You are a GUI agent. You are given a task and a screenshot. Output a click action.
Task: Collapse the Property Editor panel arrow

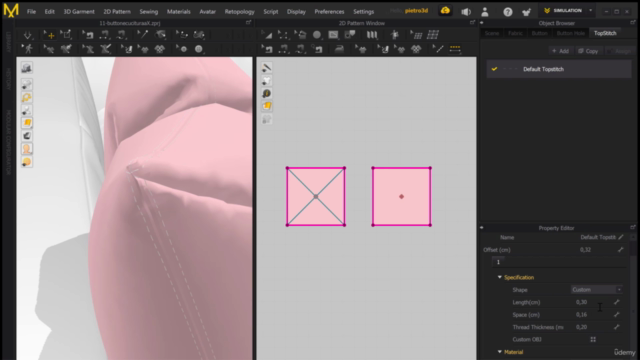point(482,227)
